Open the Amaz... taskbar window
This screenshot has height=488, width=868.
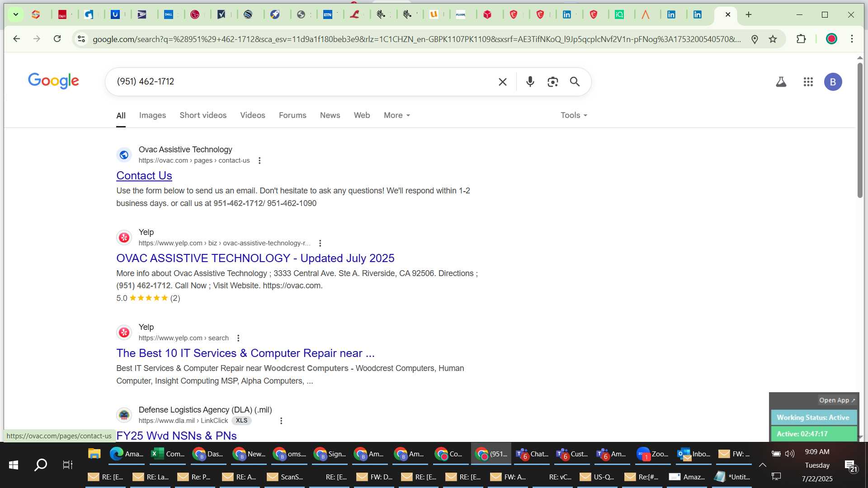tap(687, 477)
